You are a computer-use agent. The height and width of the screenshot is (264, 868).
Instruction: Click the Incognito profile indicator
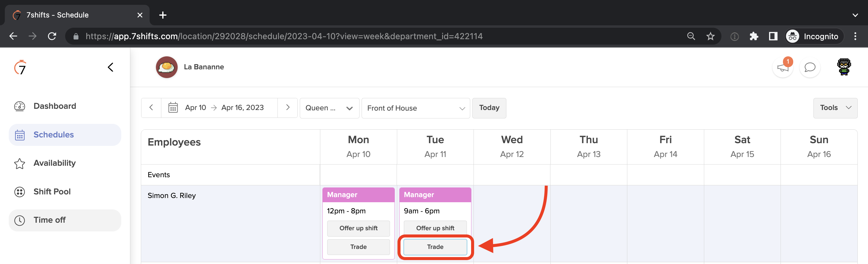click(814, 36)
